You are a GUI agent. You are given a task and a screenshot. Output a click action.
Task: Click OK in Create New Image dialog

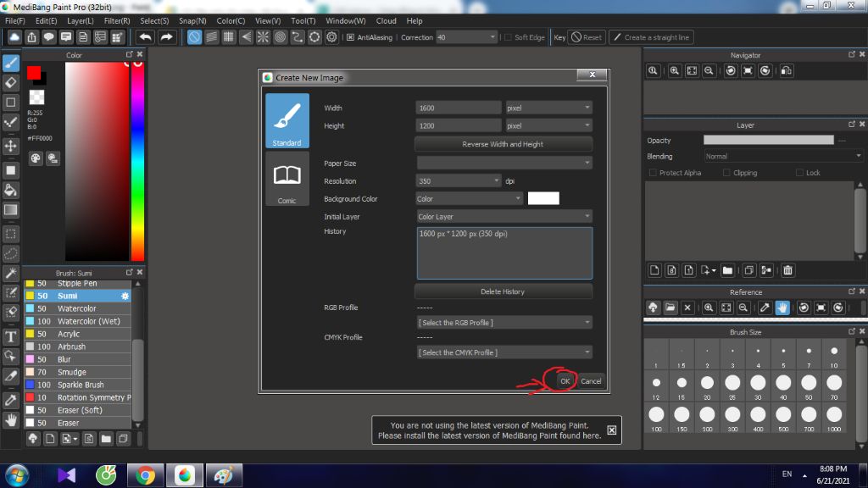(565, 380)
